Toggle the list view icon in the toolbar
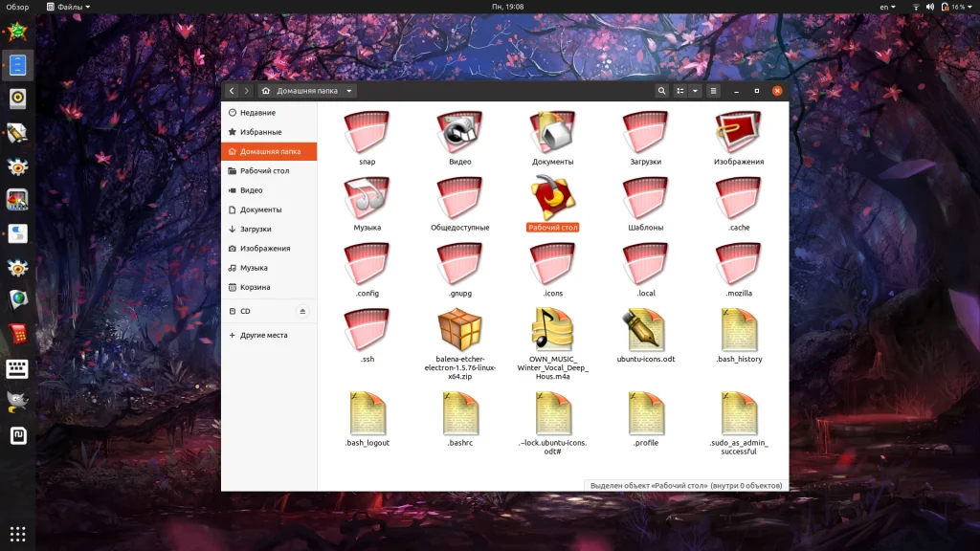The height and width of the screenshot is (551, 980). point(680,91)
